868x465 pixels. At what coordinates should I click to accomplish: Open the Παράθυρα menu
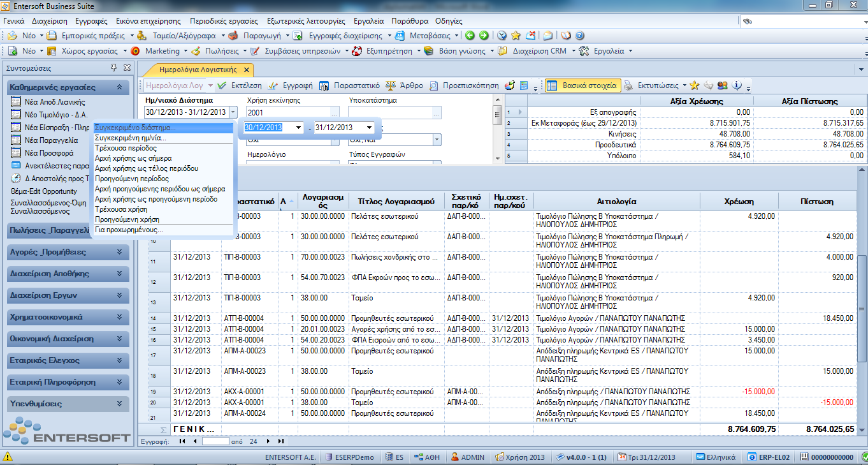[x=410, y=20]
